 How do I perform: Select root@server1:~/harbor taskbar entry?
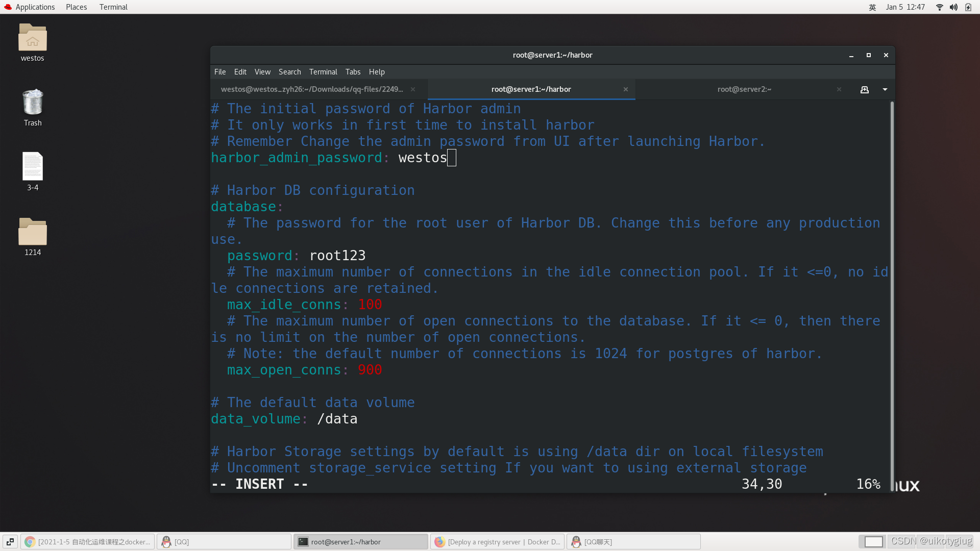click(x=360, y=542)
